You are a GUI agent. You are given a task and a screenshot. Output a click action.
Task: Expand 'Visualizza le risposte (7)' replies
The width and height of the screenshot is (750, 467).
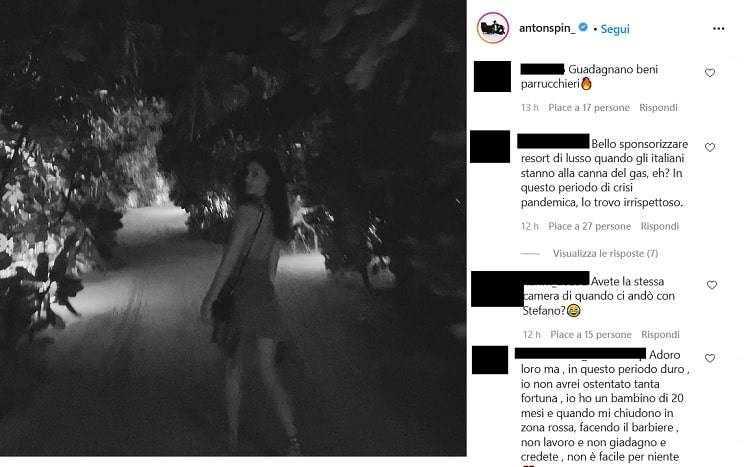[605, 254]
